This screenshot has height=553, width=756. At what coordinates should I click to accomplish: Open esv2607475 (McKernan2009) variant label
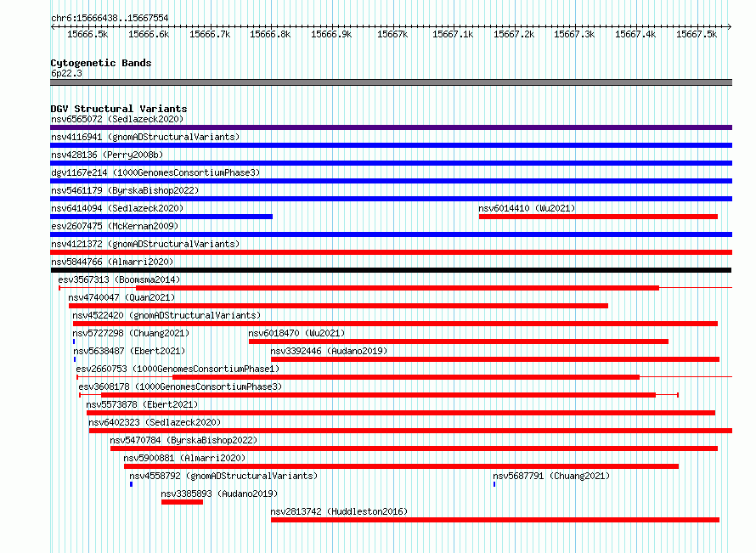point(115,226)
